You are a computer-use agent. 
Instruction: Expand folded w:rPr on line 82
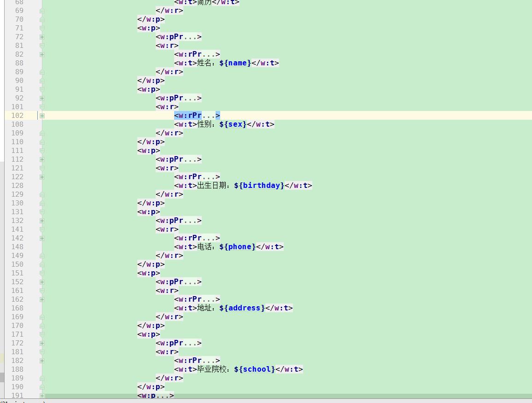pos(42,55)
